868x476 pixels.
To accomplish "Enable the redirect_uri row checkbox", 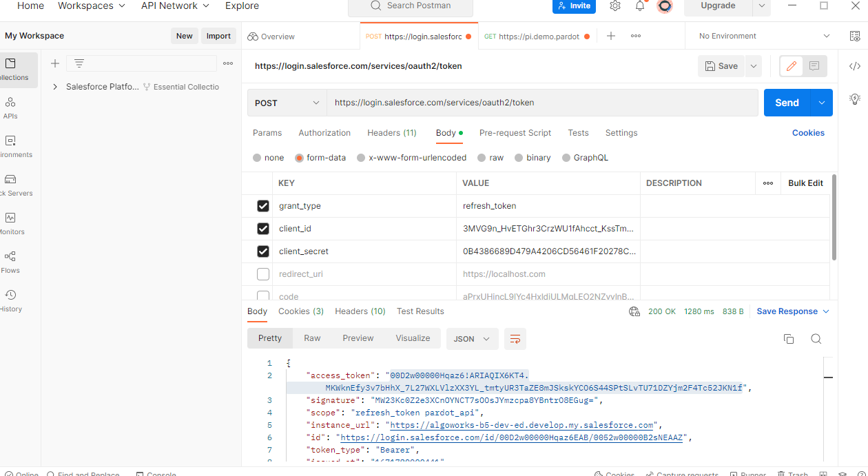I will click(262, 274).
